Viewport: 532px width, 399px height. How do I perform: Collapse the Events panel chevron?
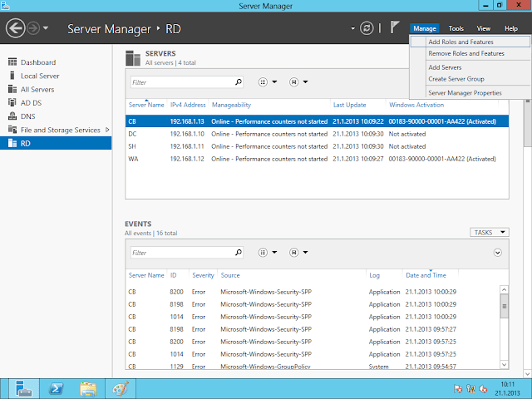click(498, 252)
